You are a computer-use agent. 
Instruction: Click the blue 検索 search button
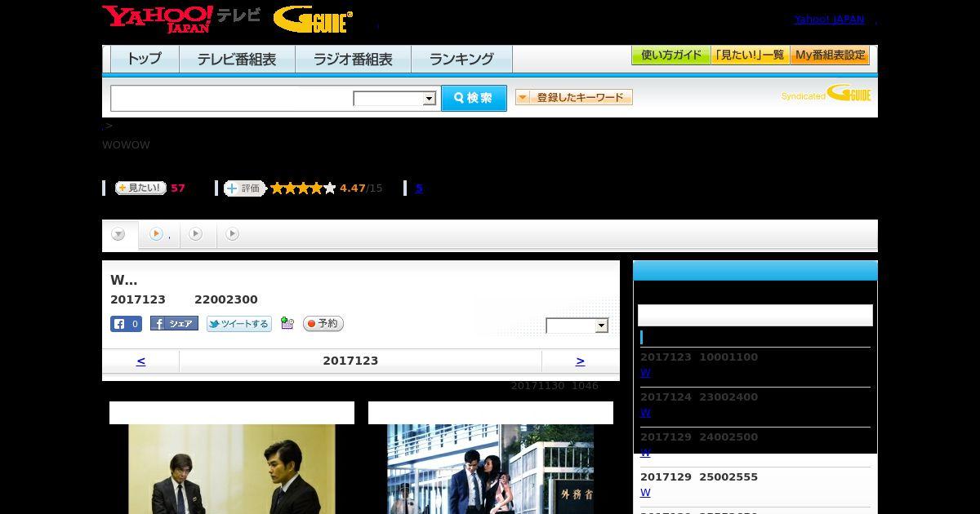[474, 98]
